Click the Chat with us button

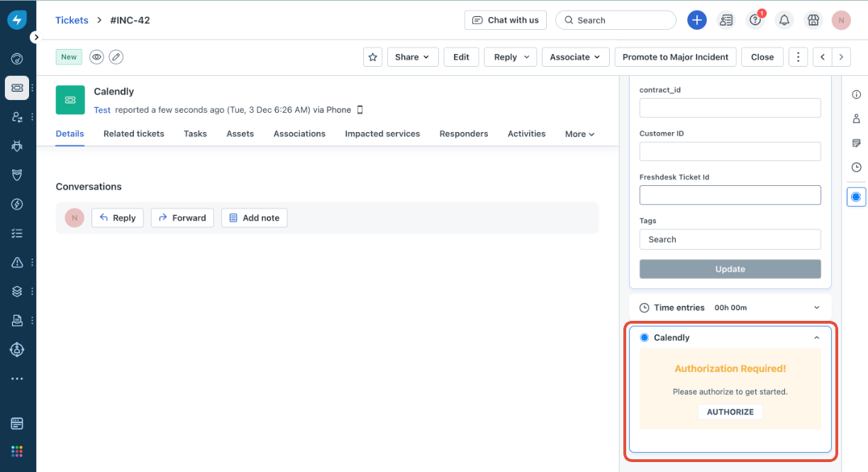[x=506, y=20]
